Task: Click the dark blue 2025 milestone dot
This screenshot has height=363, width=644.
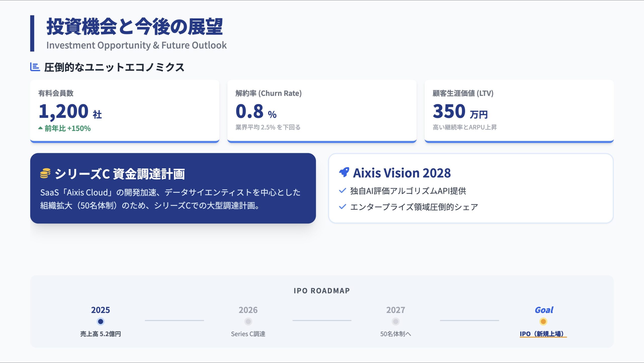Action: [101, 321]
